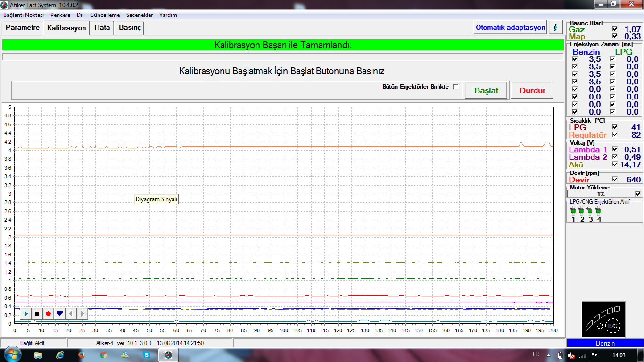
Task: Click the Gaz value 1,07
Action: (x=632, y=29)
